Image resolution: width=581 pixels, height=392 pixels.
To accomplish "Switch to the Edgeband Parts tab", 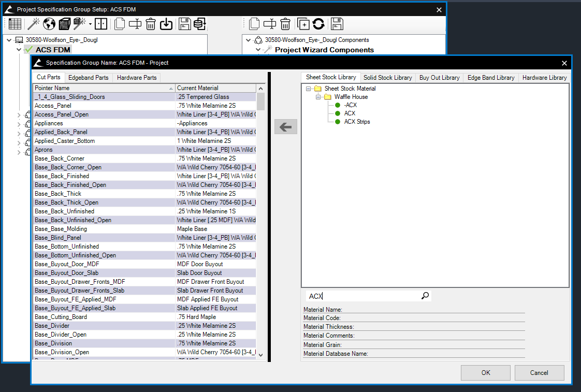I will click(88, 78).
